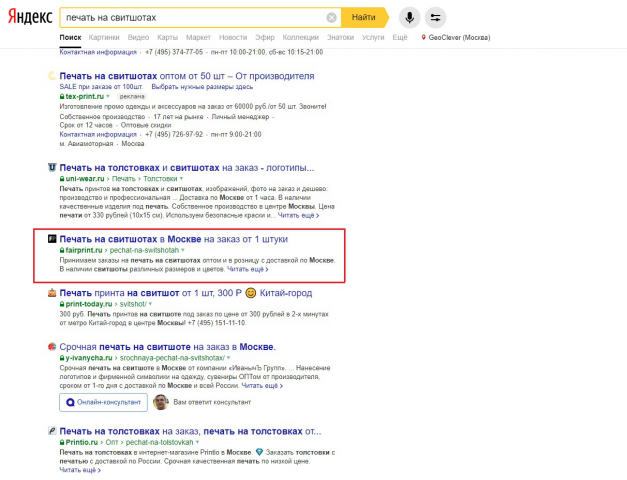Click Читать ещё under y-ivanycha.ru result
Screen dimensions: 627x480
coord(262,386)
